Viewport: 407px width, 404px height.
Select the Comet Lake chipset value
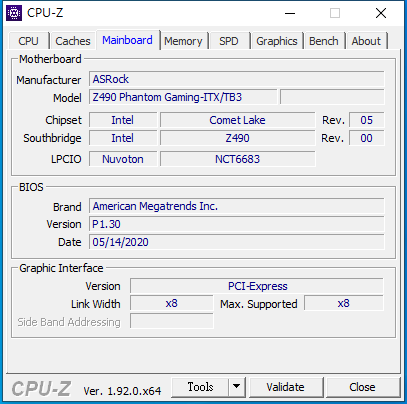coord(237,120)
